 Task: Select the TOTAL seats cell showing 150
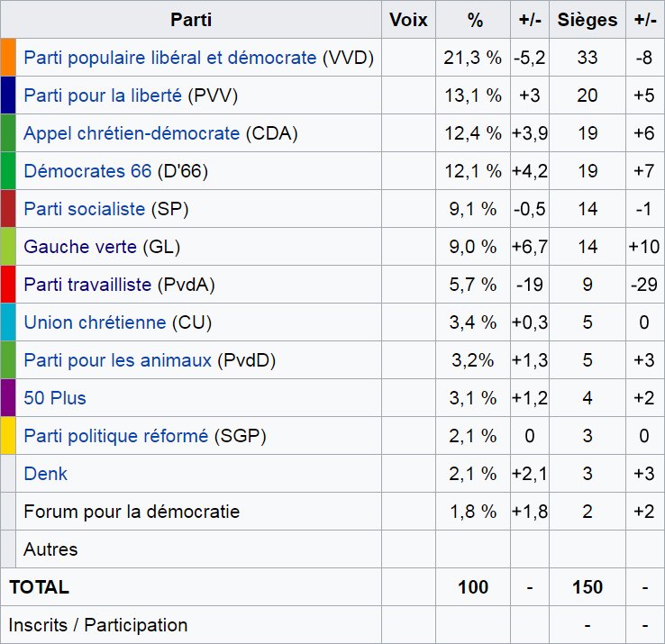click(588, 587)
